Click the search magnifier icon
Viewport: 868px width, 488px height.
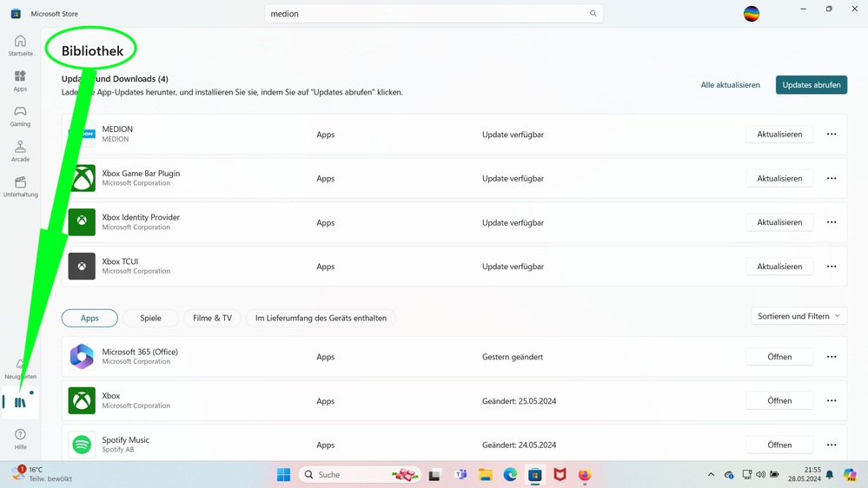[x=593, y=13]
